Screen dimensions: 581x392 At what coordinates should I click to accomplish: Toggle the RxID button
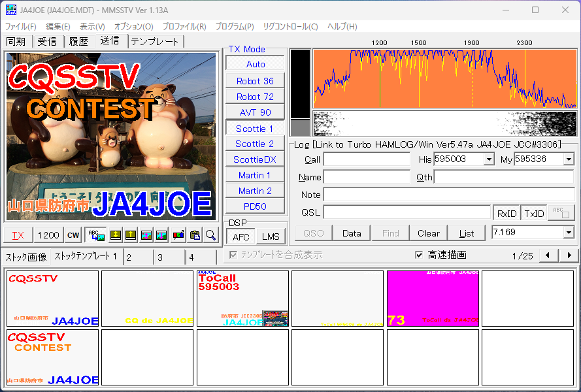click(506, 214)
